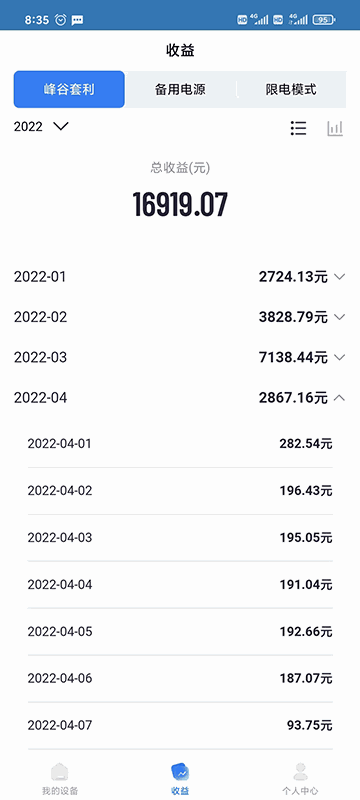Collapse the 2022-04 earnings row
The height and width of the screenshot is (800, 360).
click(180, 397)
